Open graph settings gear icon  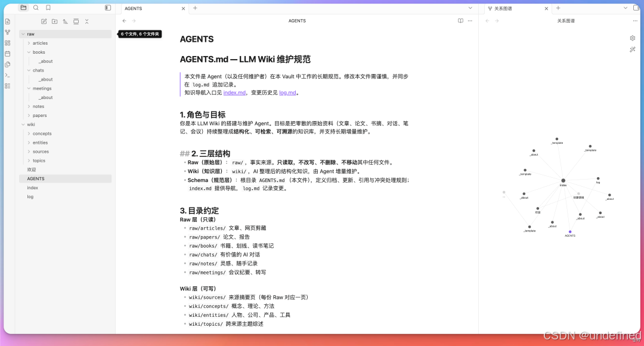click(x=633, y=38)
